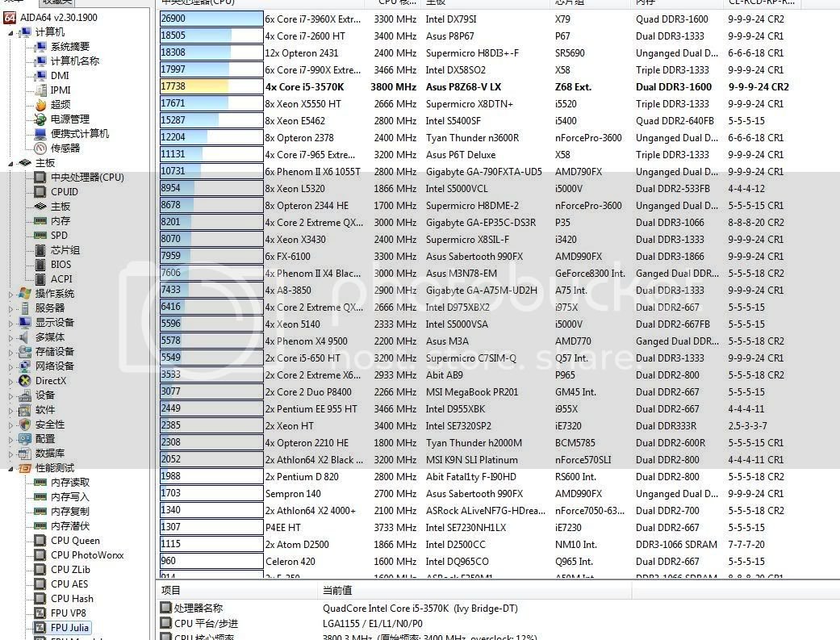Click the AIDA64 v2.30.1900 root icon
Image resolution: width=840 pixels, height=640 pixels.
click(8, 18)
